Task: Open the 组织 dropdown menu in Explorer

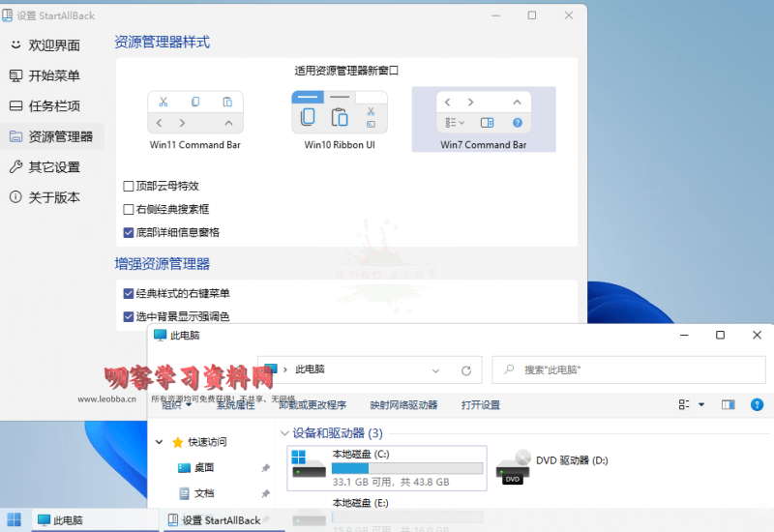Action: click(x=176, y=405)
